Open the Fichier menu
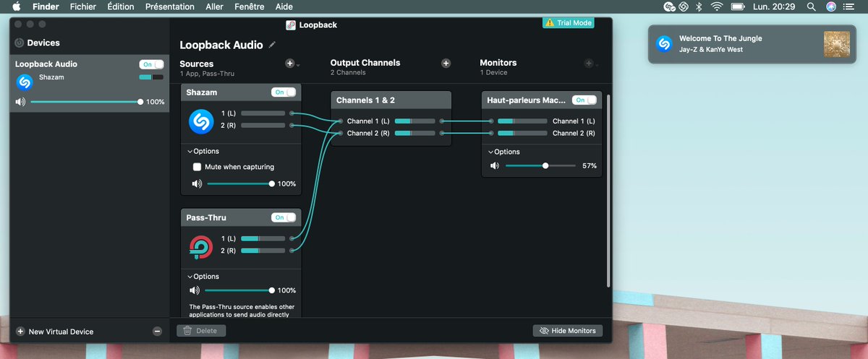 [83, 7]
